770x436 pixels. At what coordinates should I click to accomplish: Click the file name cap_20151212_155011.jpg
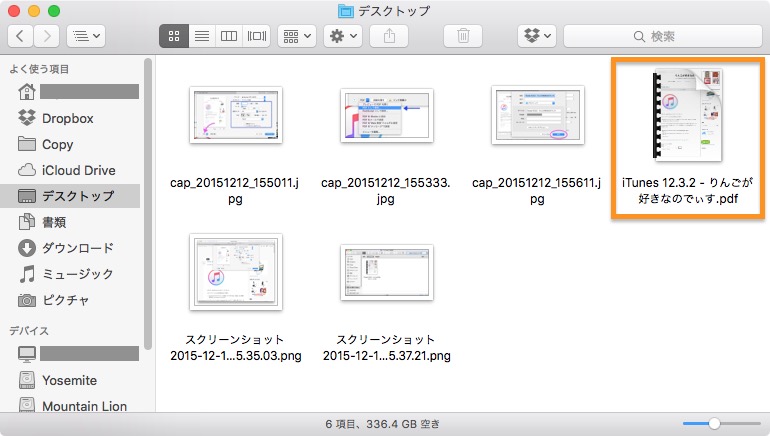click(235, 191)
